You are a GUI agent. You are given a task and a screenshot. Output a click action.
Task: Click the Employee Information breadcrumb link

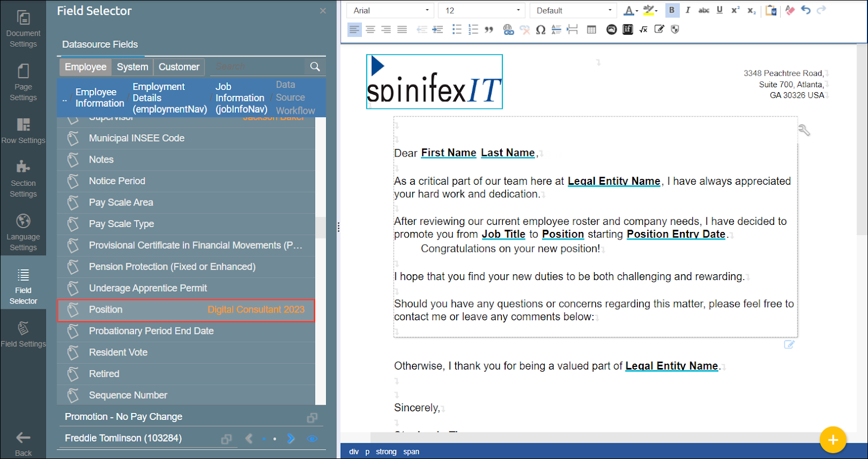click(99, 98)
